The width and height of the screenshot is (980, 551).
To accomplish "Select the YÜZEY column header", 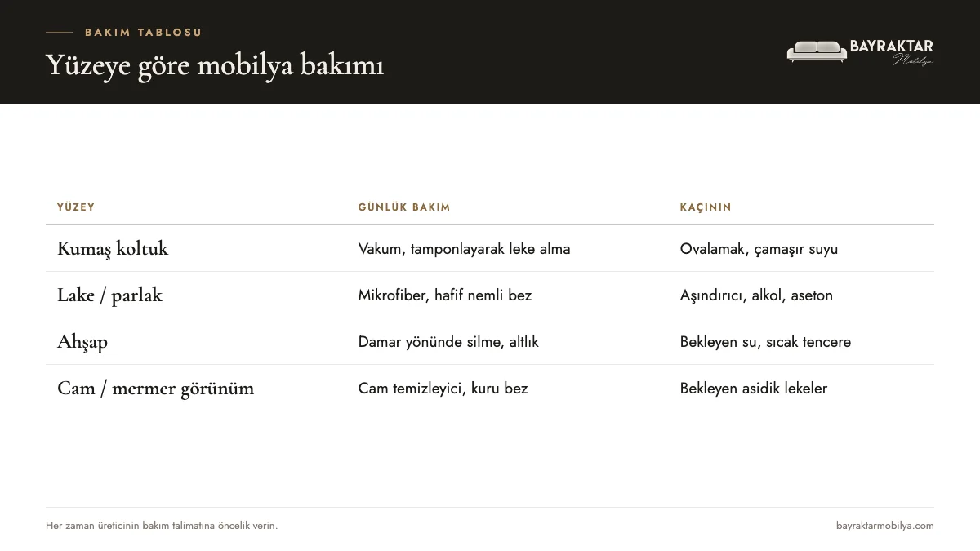I will pos(76,207).
